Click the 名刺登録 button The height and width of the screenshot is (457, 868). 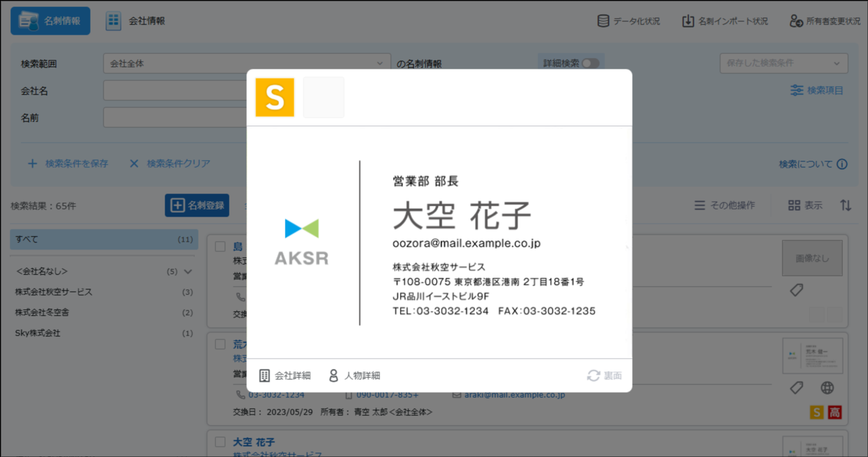[x=197, y=206]
